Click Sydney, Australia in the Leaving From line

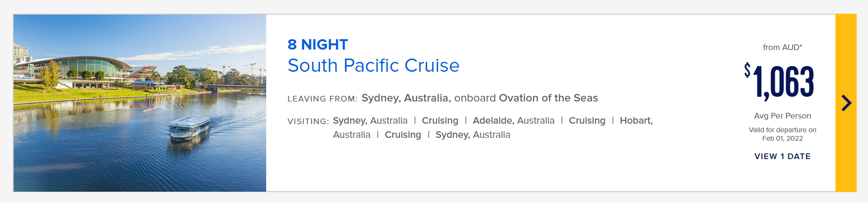point(405,98)
